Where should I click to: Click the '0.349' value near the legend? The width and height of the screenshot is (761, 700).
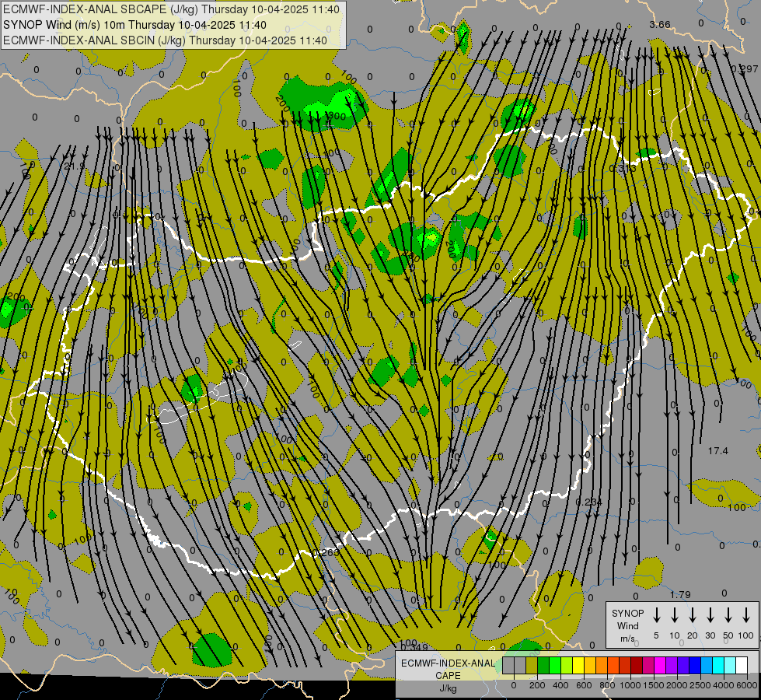click(x=414, y=647)
